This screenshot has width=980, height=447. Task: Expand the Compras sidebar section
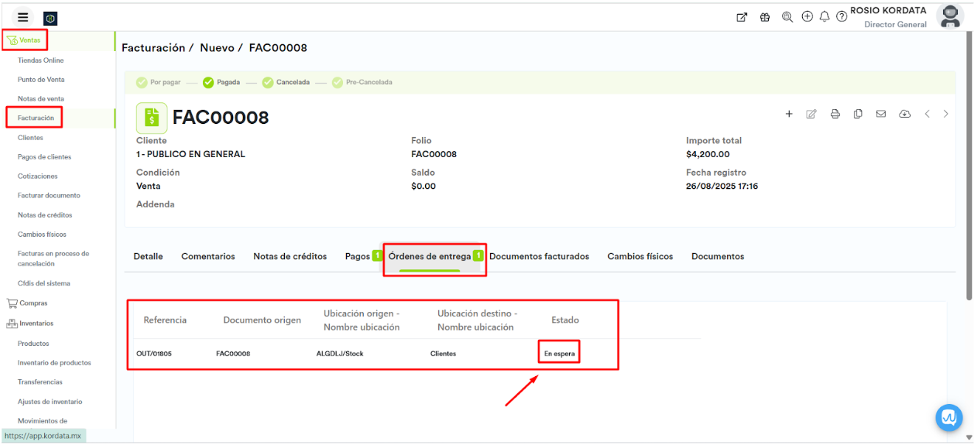pyautogui.click(x=33, y=303)
